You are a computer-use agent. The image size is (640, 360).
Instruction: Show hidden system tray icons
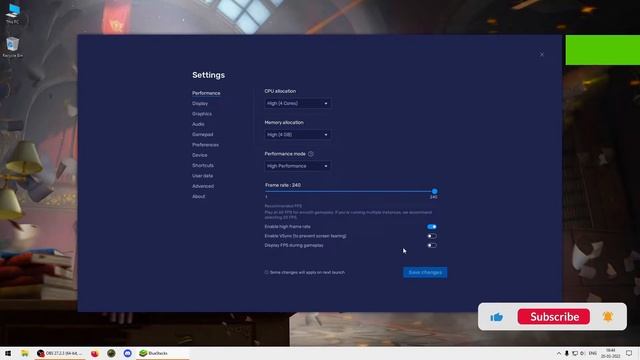click(558, 353)
